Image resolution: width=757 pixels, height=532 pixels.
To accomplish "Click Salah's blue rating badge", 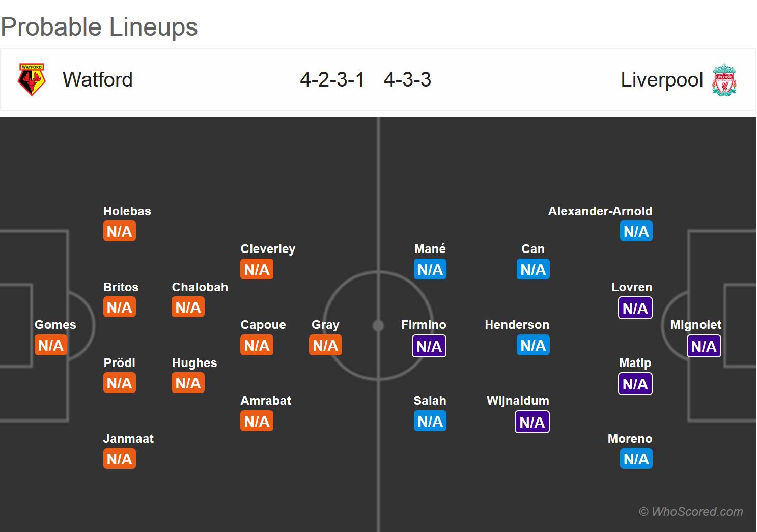I will [x=430, y=421].
